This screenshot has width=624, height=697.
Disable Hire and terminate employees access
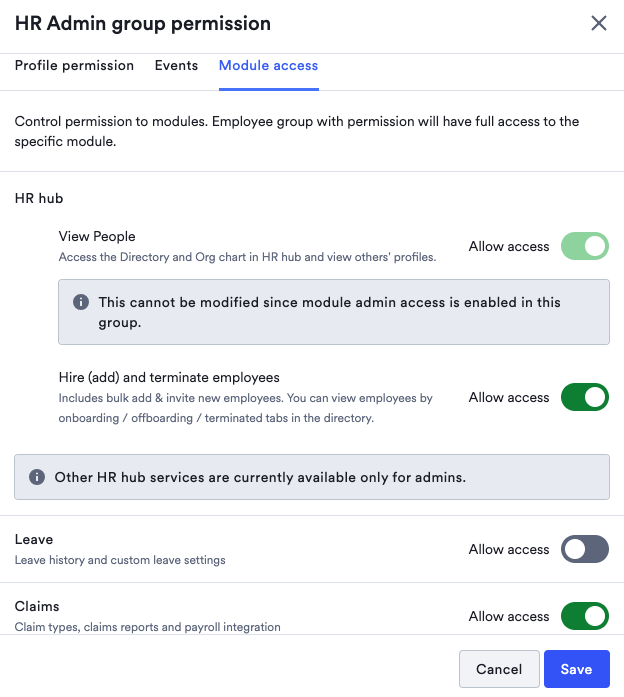pos(584,397)
